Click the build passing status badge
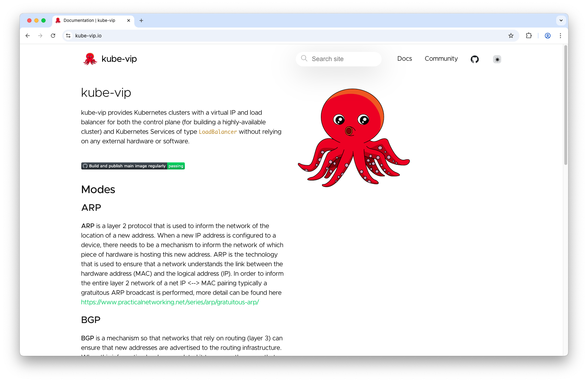Viewport: 588px width, 382px height. tap(133, 166)
